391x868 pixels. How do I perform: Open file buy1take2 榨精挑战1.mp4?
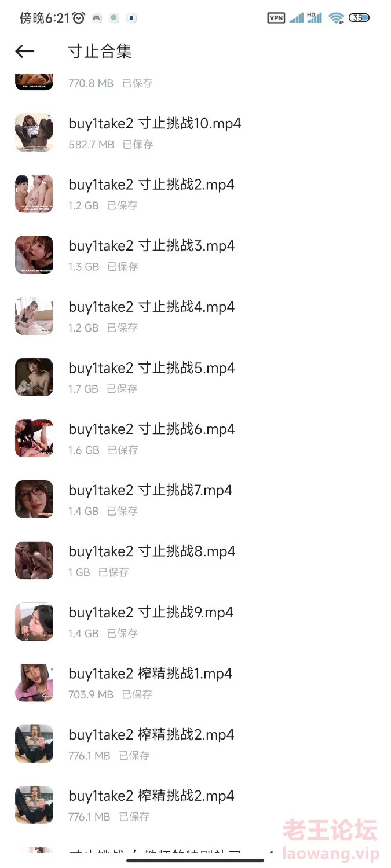[x=195, y=682]
